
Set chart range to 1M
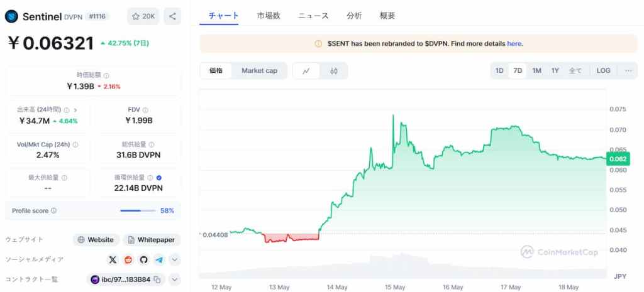click(x=536, y=70)
